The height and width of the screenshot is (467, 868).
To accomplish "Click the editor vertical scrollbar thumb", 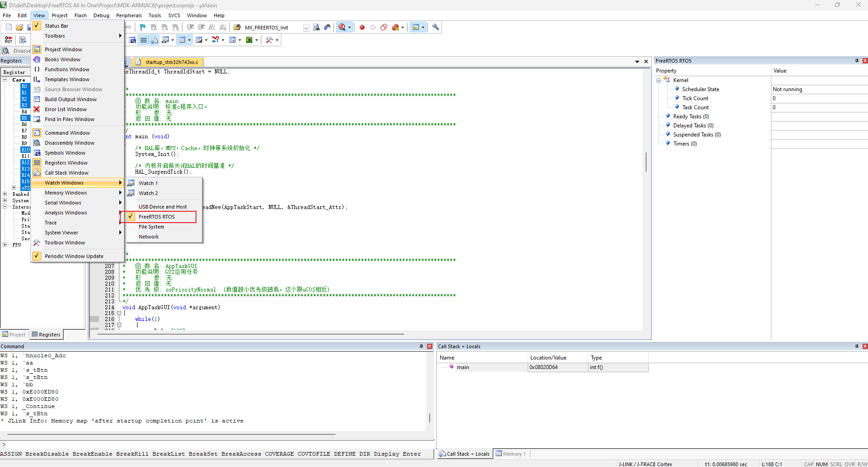I will tap(646, 162).
